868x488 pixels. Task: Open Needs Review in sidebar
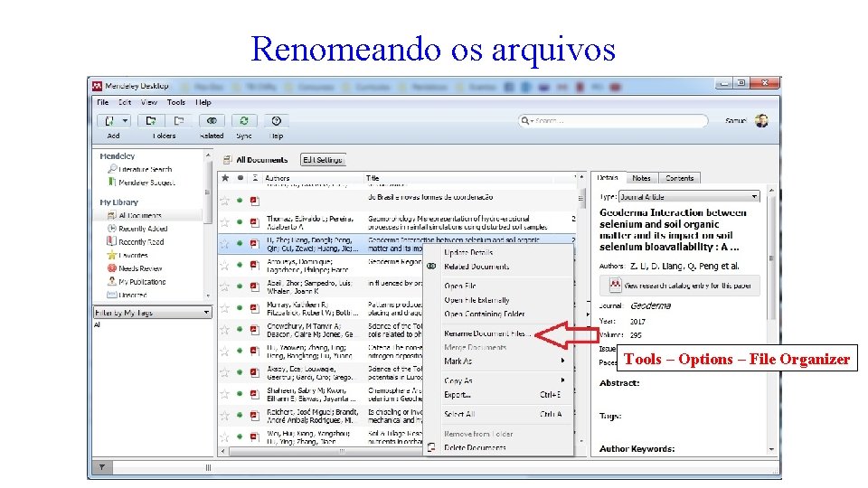140,268
